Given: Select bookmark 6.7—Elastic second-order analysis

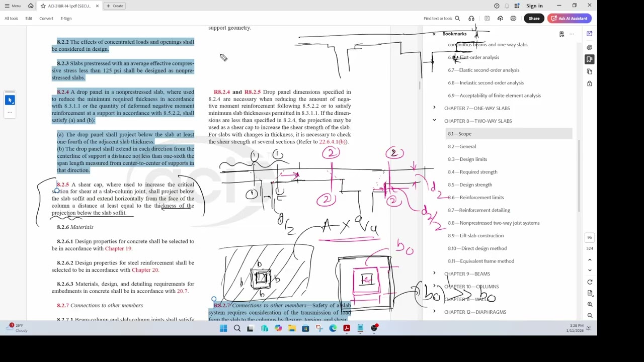Looking at the screenshot, I should pyautogui.click(x=484, y=70).
